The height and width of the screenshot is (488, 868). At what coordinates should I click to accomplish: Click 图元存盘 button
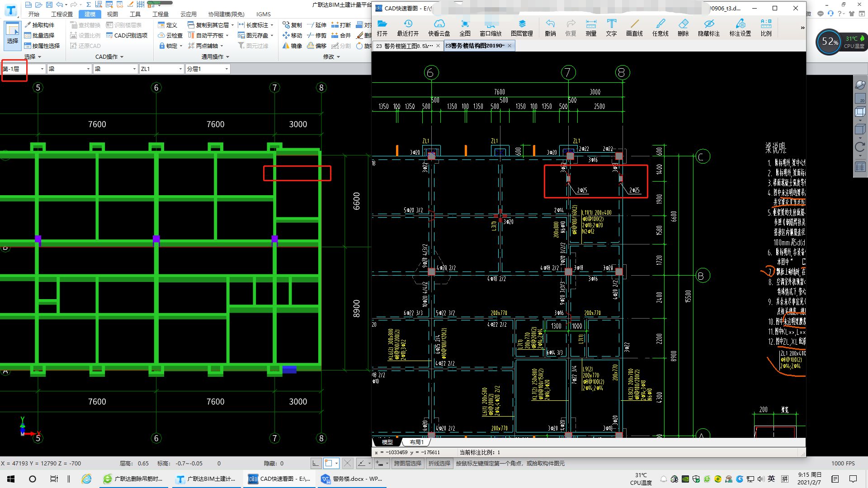(x=253, y=35)
